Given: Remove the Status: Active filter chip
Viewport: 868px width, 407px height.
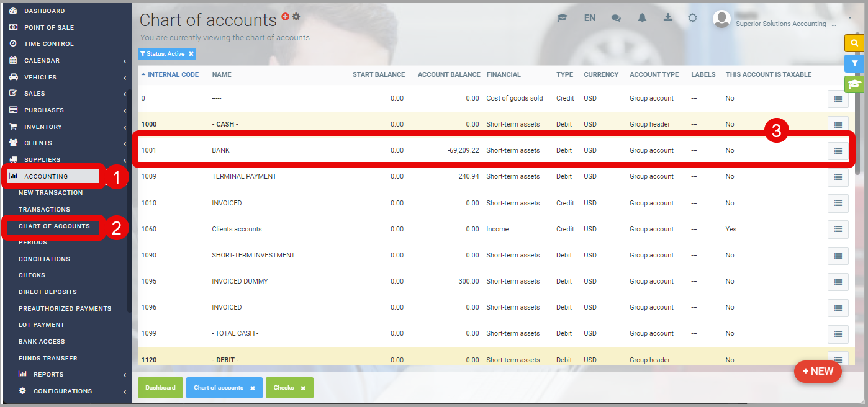Looking at the screenshot, I should [x=191, y=54].
